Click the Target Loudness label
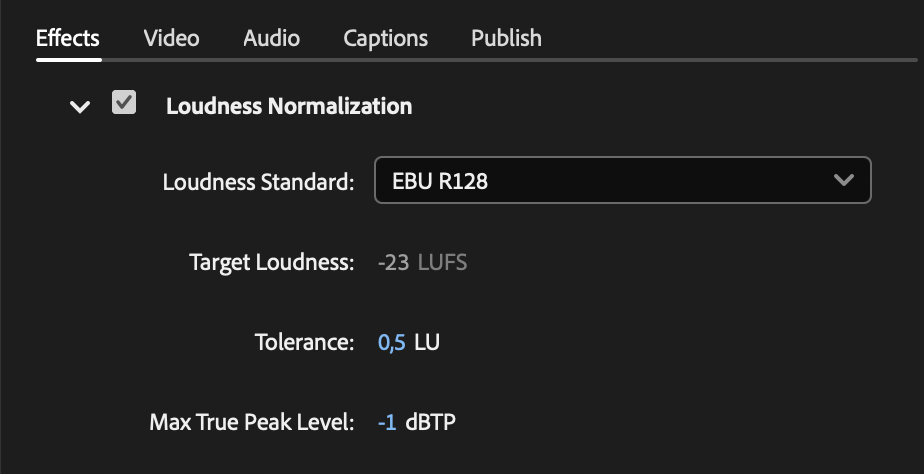This screenshot has width=924, height=474. (272, 263)
